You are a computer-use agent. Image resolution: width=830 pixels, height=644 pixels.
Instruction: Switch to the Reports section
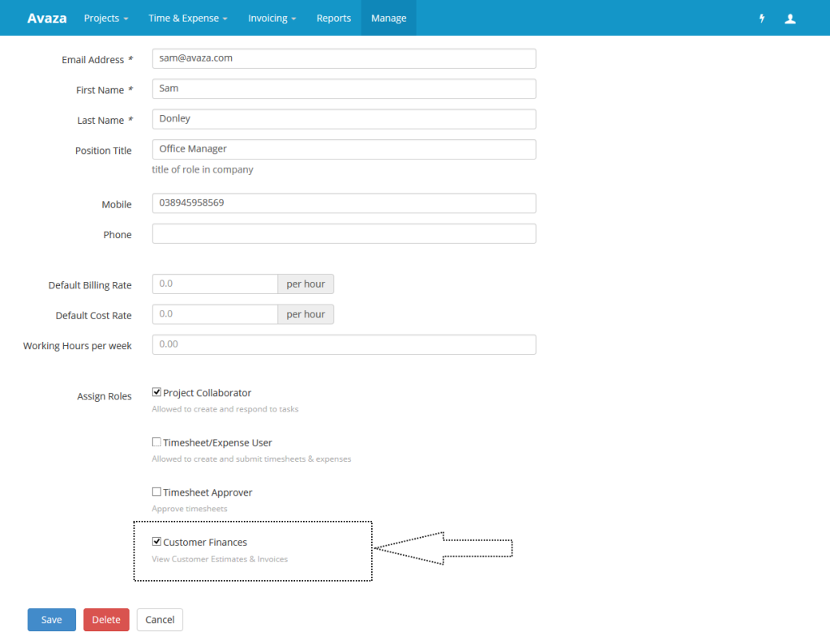click(x=333, y=18)
